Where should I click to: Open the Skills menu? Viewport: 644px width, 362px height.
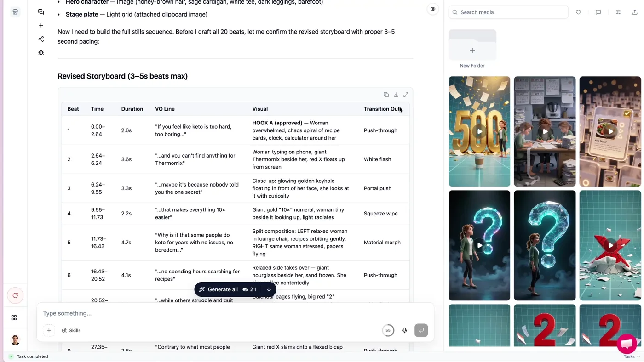pyautogui.click(x=71, y=330)
